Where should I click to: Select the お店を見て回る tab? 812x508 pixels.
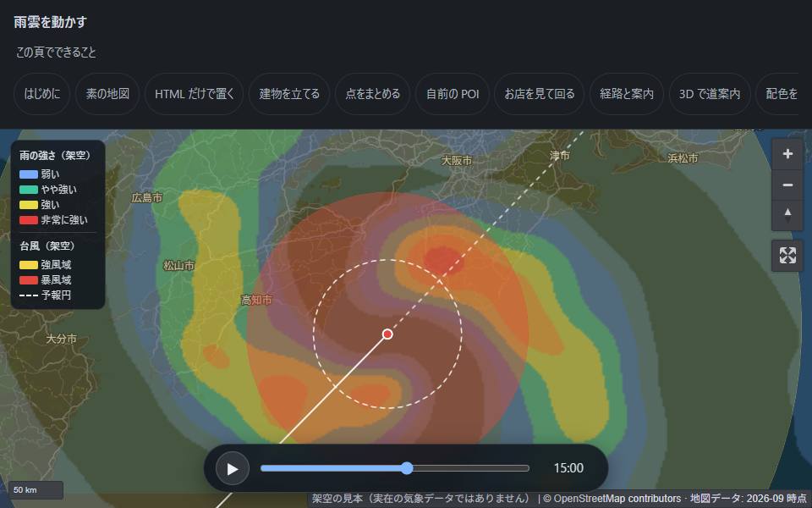click(539, 94)
